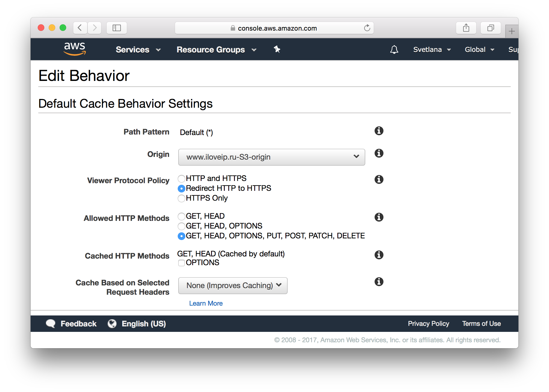549x392 pixels.
Task: Click the info icon beside Allowed HTTP Methods
Action: 379,217
